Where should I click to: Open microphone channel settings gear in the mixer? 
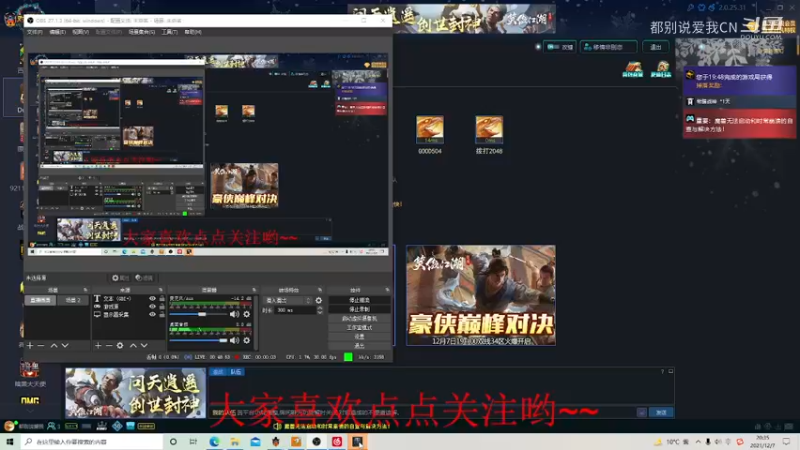pyautogui.click(x=247, y=314)
